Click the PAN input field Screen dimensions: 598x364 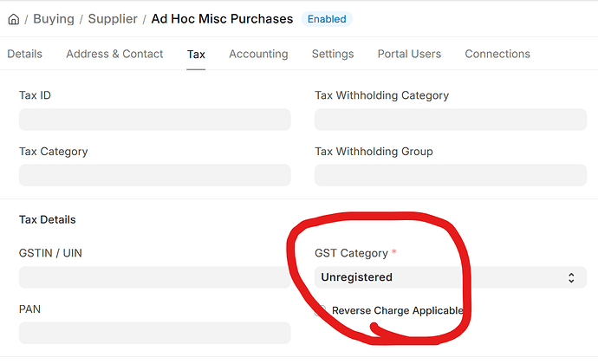pyautogui.click(x=154, y=333)
